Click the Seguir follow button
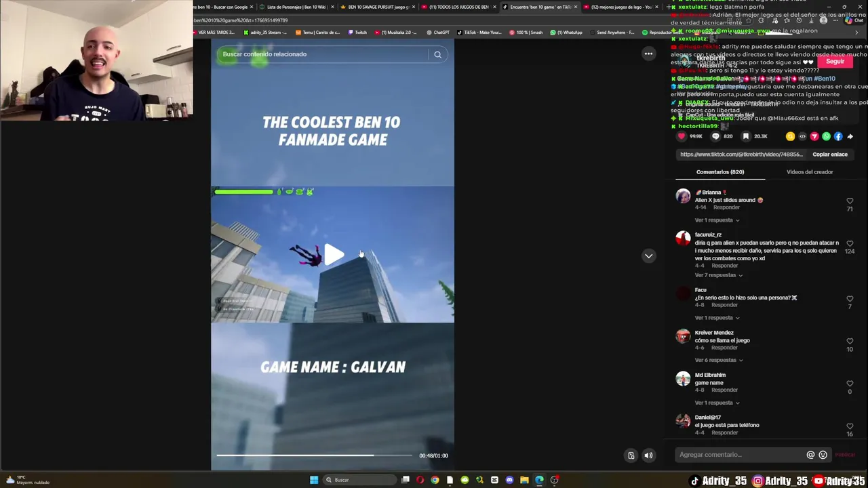This screenshot has height=488, width=868. tap(835, 62)
